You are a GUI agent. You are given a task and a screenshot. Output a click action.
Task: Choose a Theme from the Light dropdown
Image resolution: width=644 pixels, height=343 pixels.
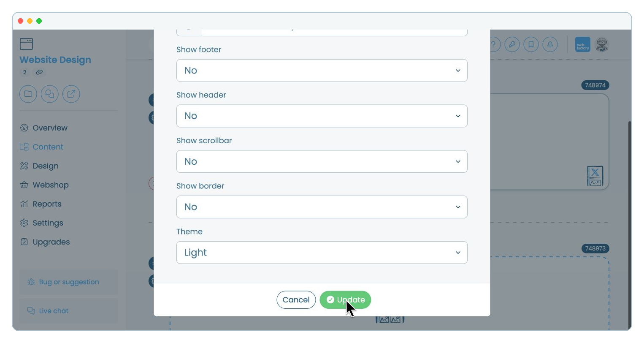pyautogui.click(x=322, y=253)
